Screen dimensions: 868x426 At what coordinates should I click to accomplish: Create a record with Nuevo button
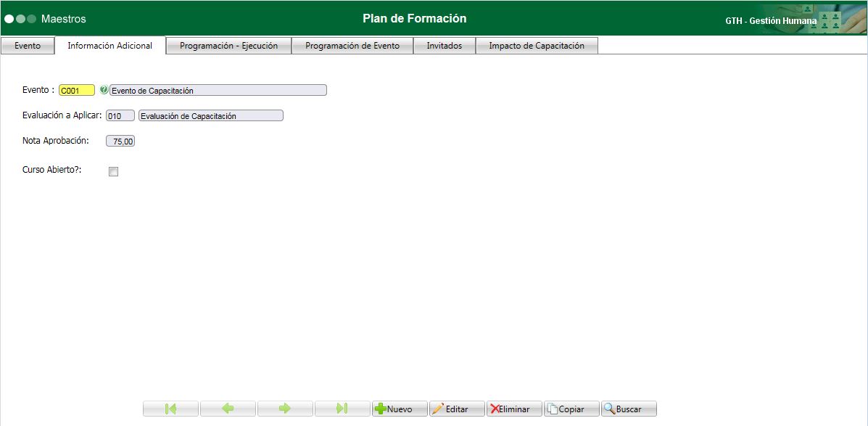[400, 409]
